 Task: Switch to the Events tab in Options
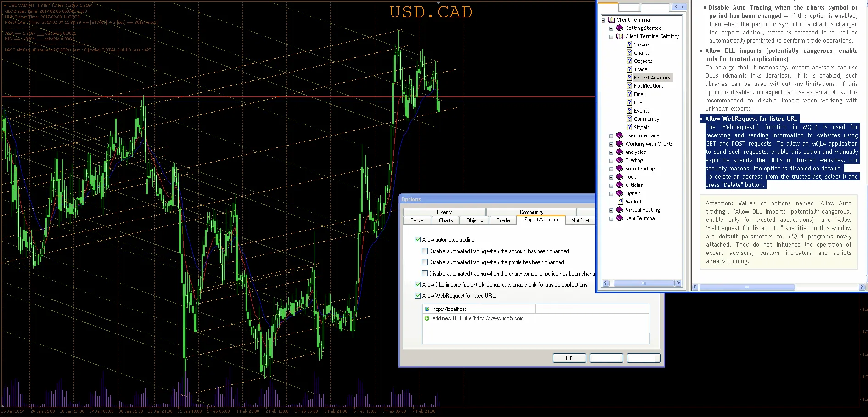click(444, 212)
